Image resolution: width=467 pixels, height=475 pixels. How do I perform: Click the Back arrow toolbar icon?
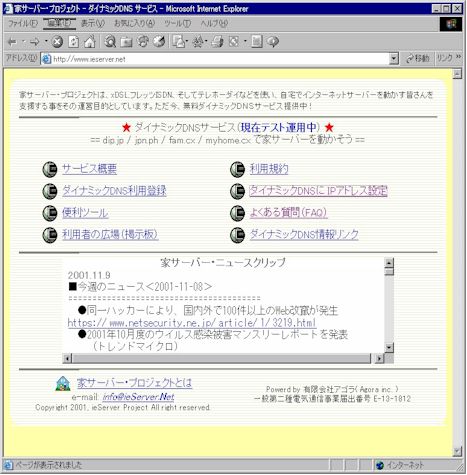(x=12, y=42)
